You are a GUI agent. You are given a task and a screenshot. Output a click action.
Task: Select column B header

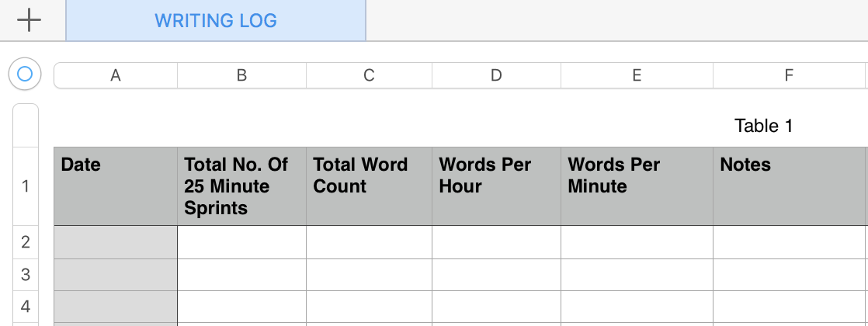tap(242, 75)
